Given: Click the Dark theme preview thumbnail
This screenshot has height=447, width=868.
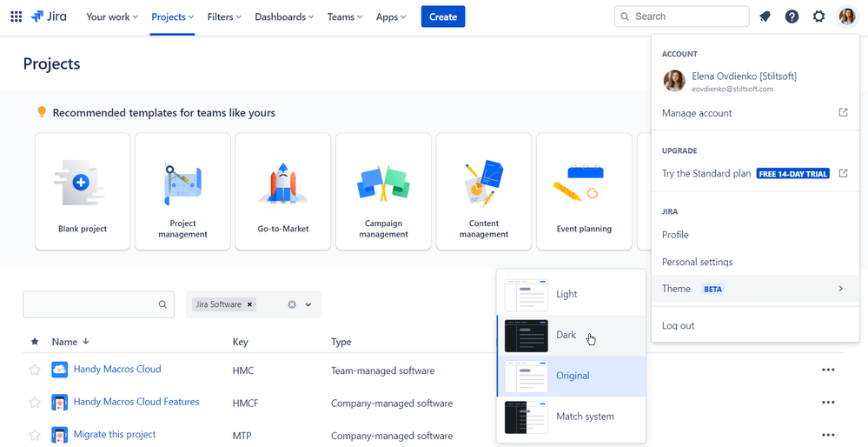Looking at the screenshot, I should tap(526, 336).
